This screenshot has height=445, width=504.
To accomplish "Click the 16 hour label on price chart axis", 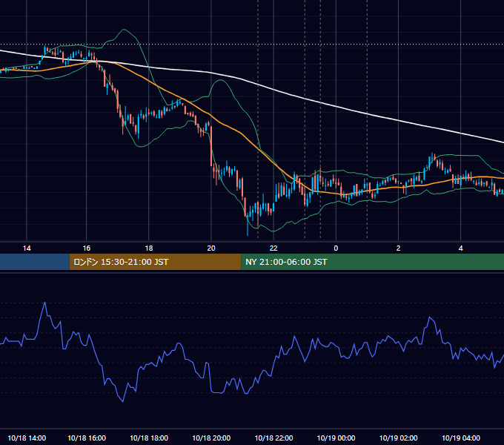I will click(x=87, y=248).
